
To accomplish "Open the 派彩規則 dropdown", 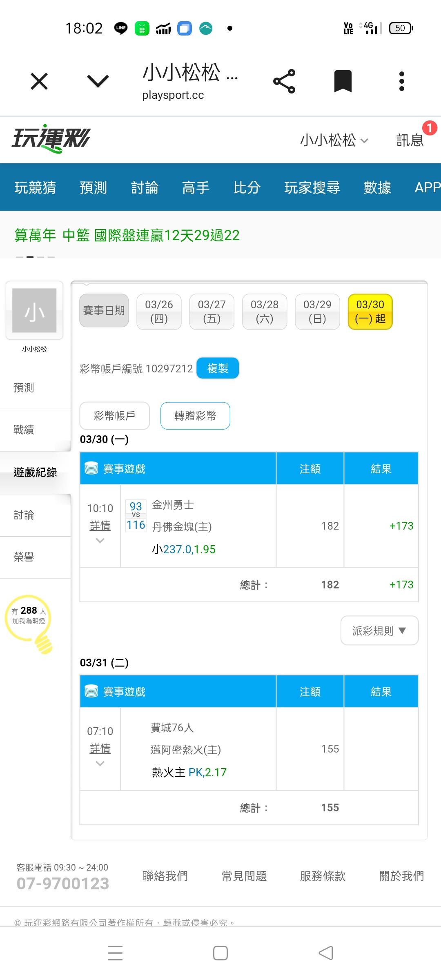I will tap(379, 631).
